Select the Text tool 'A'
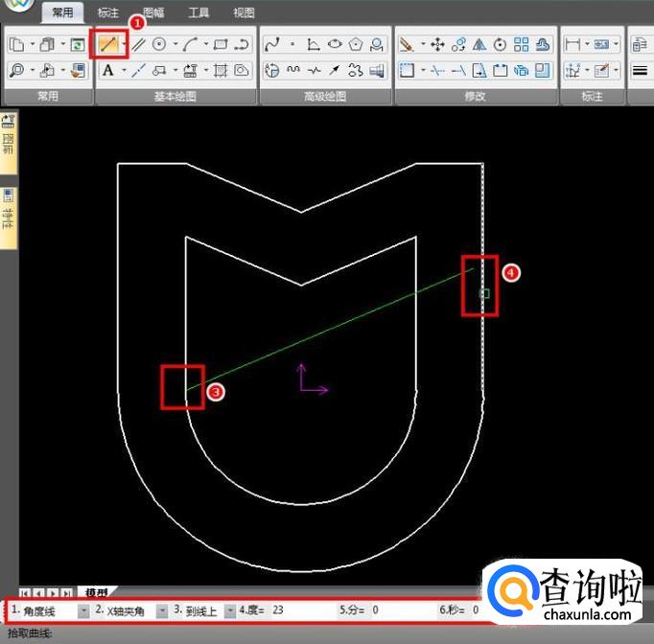The height and width of the screenshot is (644, 654). [108, 70]
